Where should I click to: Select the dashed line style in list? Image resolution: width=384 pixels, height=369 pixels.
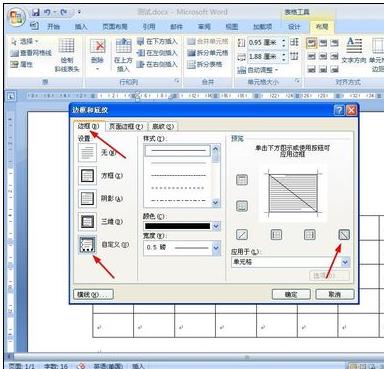click(x=178, y=175)
